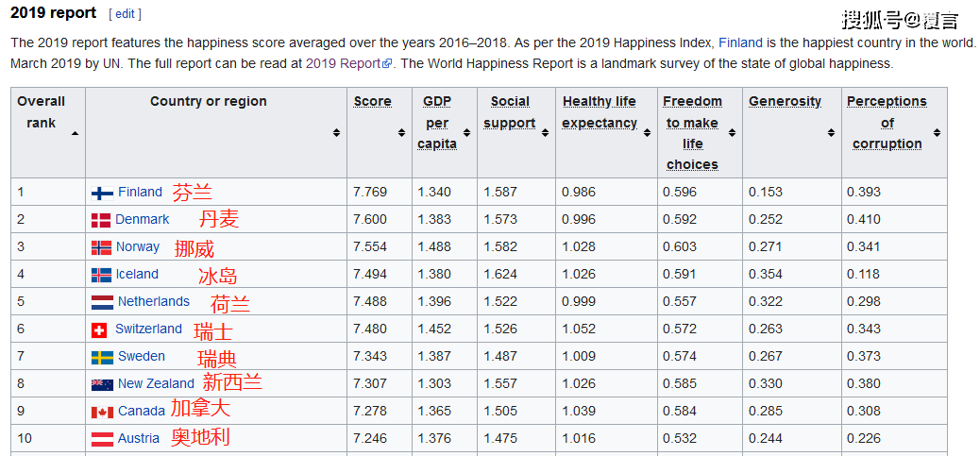Open the edit link beside 2019 report
The width and height of the screenshot is (980, 456).
[x=125, y=14]
